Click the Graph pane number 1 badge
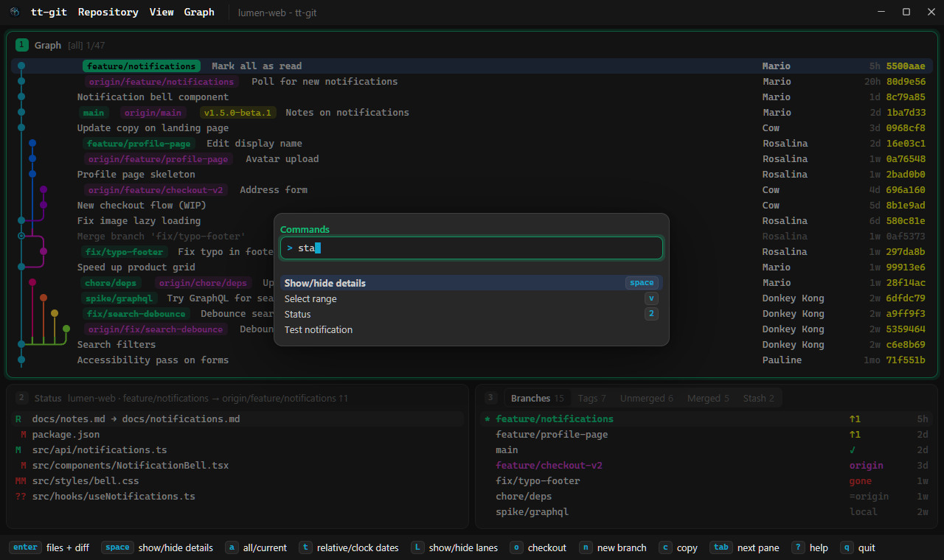The width and height of the screenshot is (944, 560). pyautogui.click(x=21, y=45)
